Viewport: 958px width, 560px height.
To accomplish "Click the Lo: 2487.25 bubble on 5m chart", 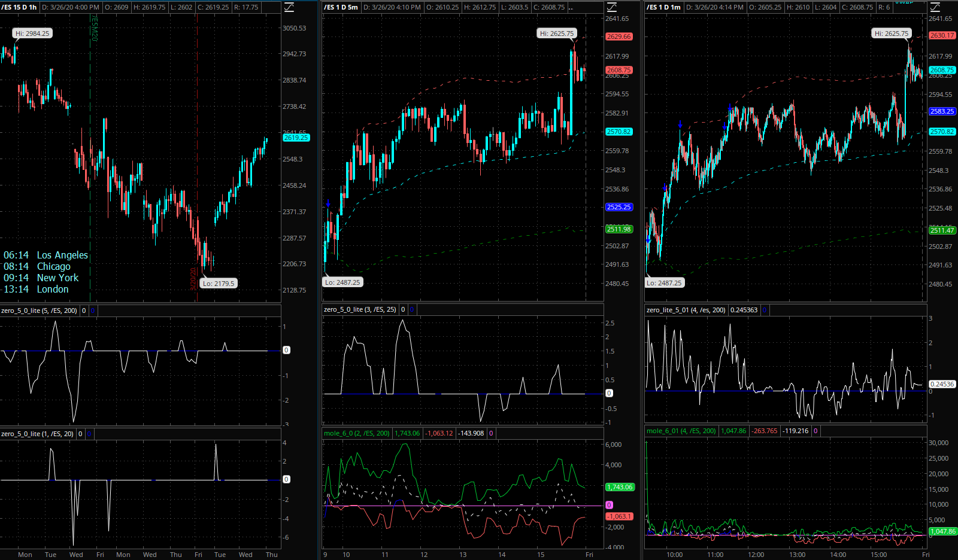I will (342, 282).
